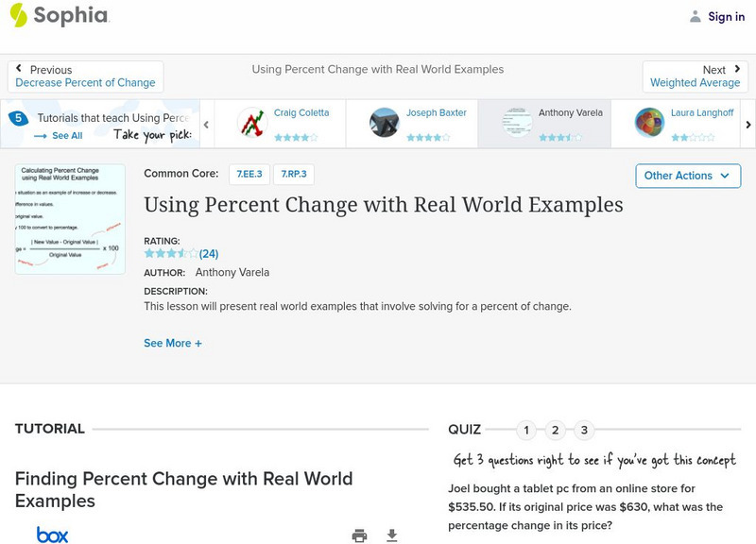Select quiz question 1 circle

(x=526, y=429)
